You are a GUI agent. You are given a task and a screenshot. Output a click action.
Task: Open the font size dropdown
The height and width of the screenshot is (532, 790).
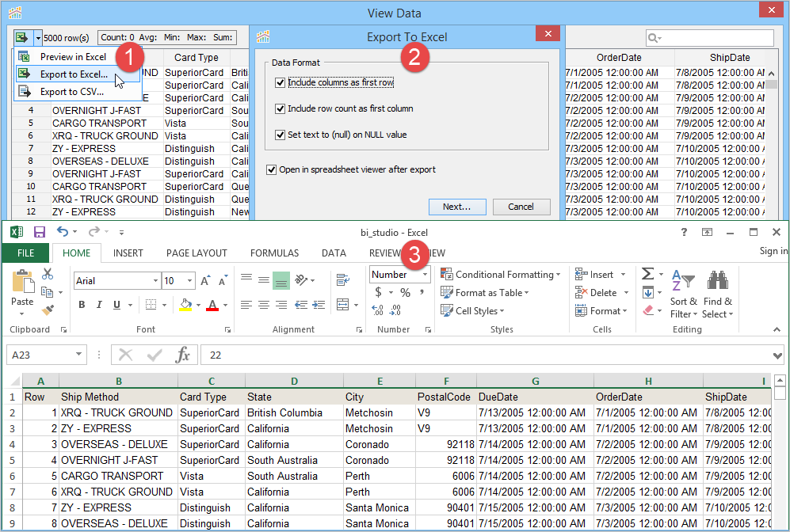coord(189,281)
